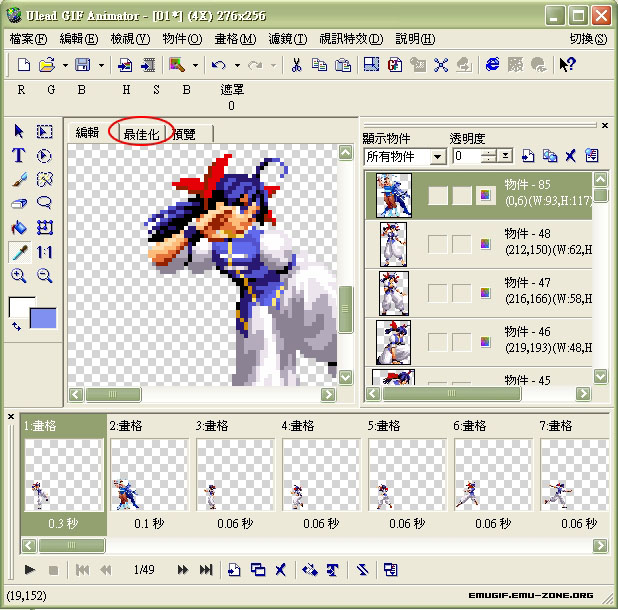Click the swap colors arrow icon
The image size is (618, 610).
coord(17,326)
